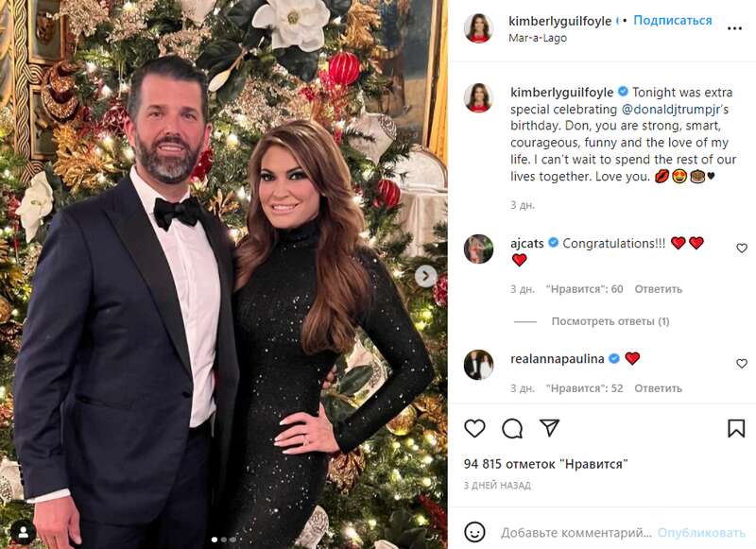The width and height of the screenshot is (756, 549).
Task: Open the Mar-a-Lago location link
Action: click(x=538, y=38)
